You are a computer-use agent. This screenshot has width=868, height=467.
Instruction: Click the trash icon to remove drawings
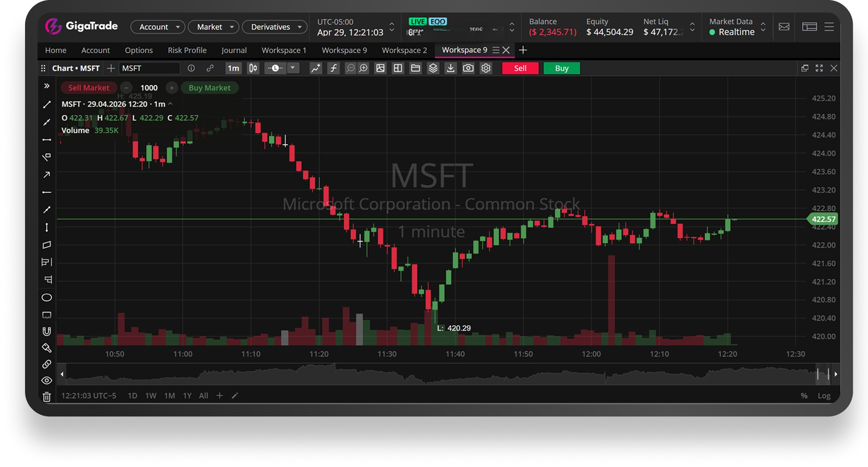(x=46, y=397)
